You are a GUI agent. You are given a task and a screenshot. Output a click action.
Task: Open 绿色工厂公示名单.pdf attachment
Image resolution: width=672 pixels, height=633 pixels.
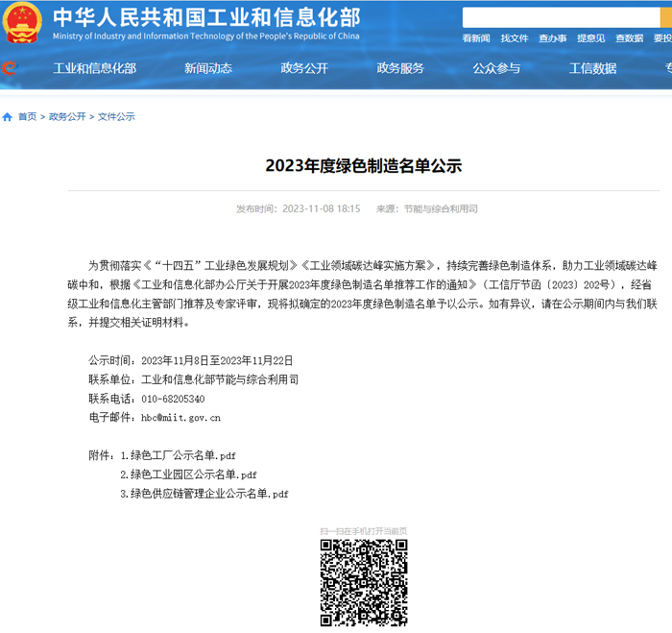[x=183, y=455]
